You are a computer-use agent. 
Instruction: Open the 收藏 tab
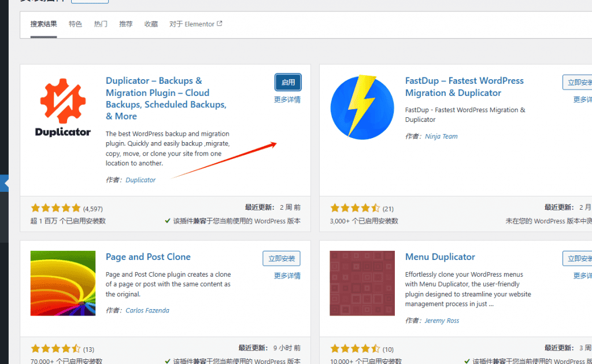pos(151,24)
